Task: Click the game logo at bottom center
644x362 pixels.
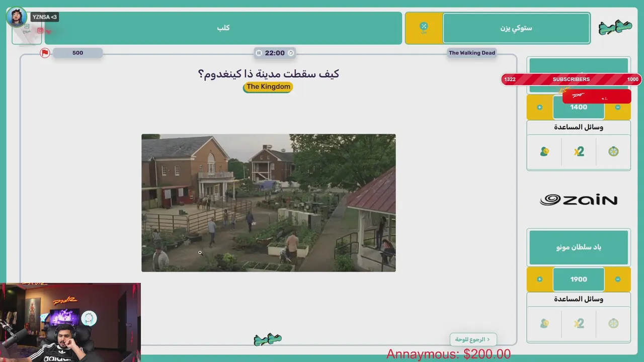Action: (268, 339)
